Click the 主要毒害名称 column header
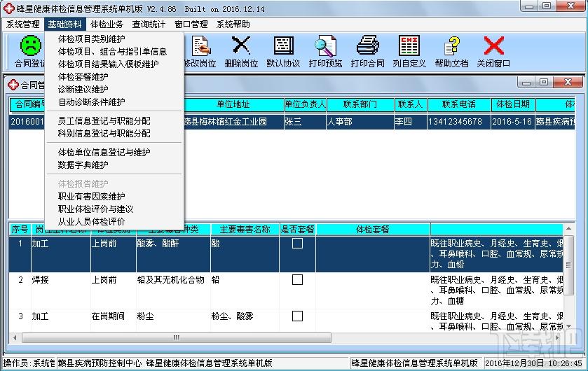This screenshot has width=588, height=371. [x=245, y=230]
